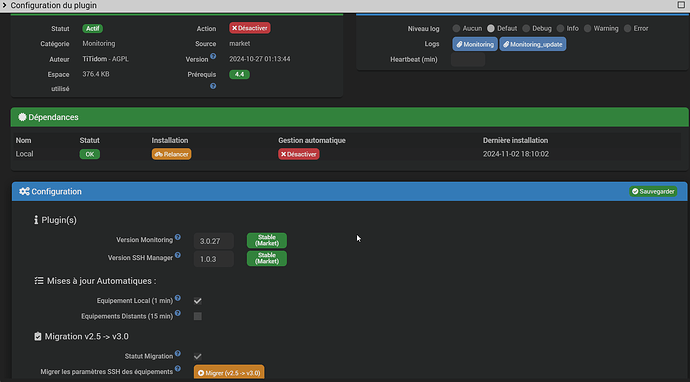
Task: Collapse the Configuration du plugin arrow
Action: point(4,5)
